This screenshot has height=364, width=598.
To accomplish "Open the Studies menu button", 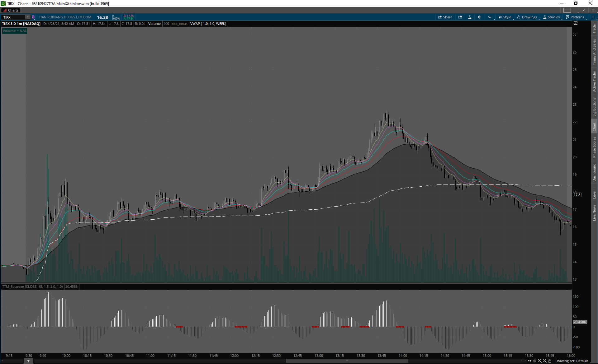I will coord(552,17).
